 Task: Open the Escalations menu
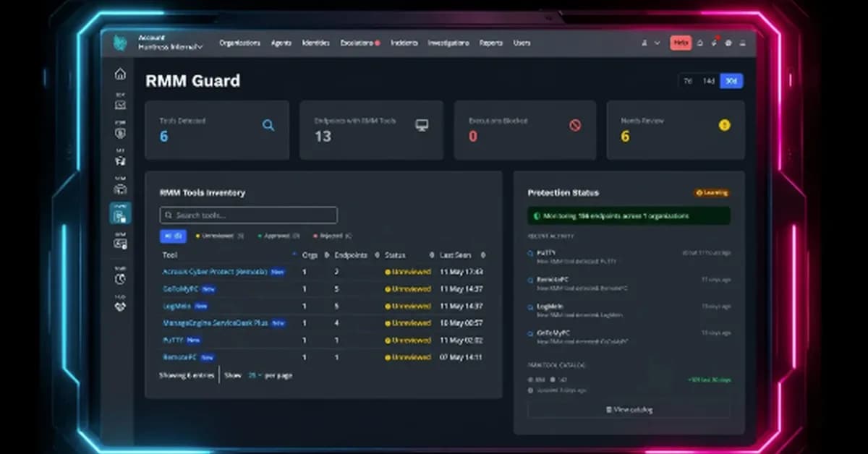click(x=359, y=43)
